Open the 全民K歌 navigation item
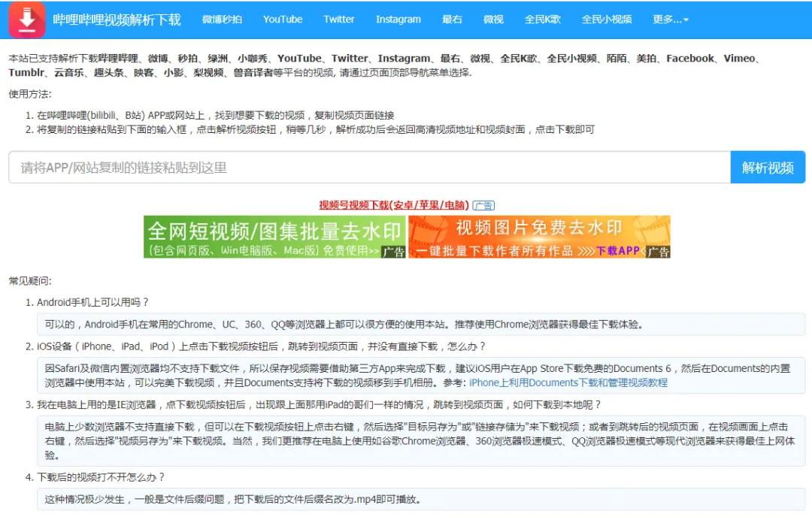This screenshot has height=517, width=812. point(542,20)
